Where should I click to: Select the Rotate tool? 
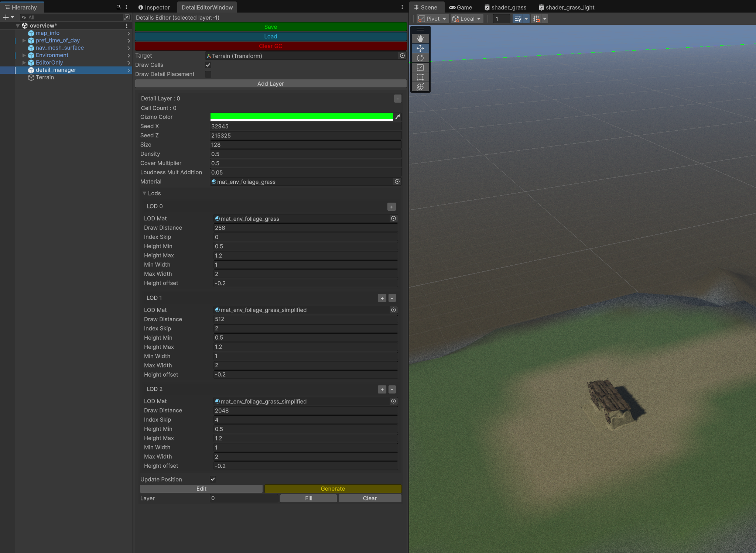click(x=420, y=58)
